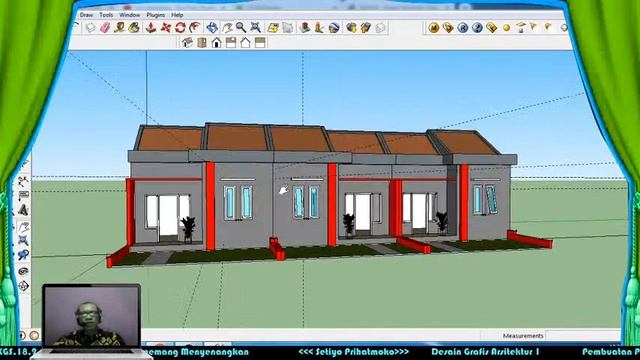640x360 pixels.
Task: Select the Tape Measure tool
Action: [120, 28]
